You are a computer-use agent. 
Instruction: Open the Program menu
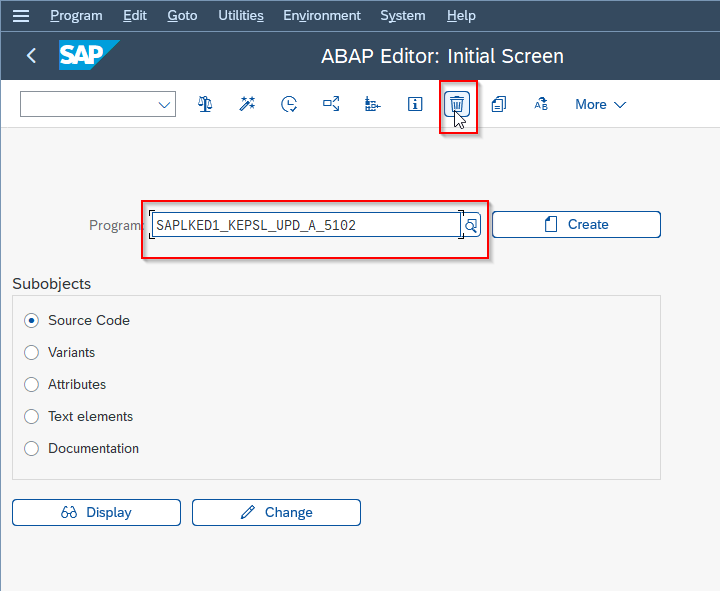coord(76,16)
